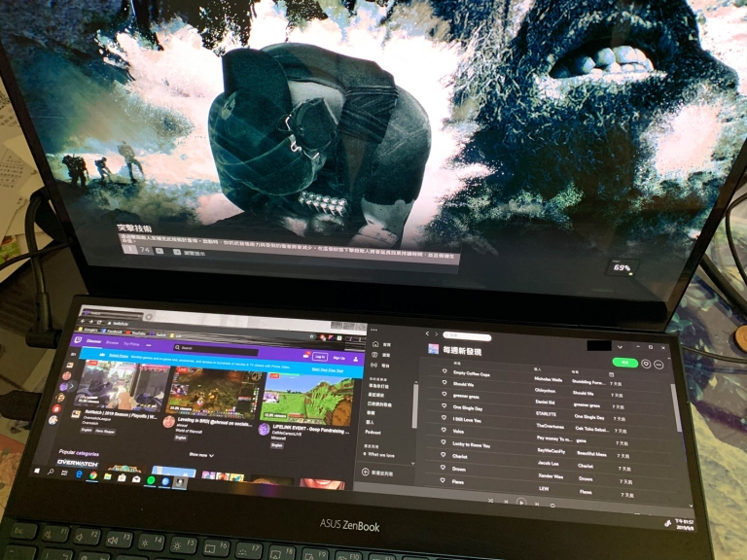
Task: Open the Spotify three-dot menu
Action: (x=373, y=330)
